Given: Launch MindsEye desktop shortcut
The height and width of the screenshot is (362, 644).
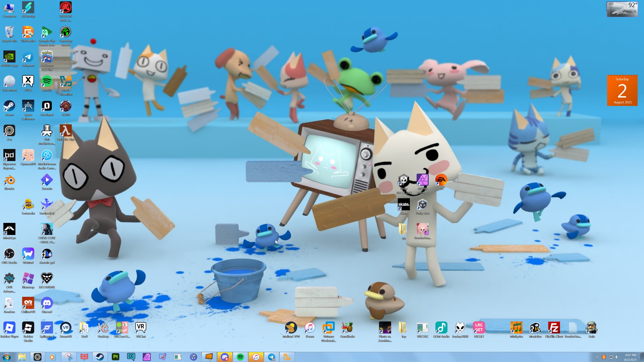Looking at the screenshot, I should tap(9, 231).
